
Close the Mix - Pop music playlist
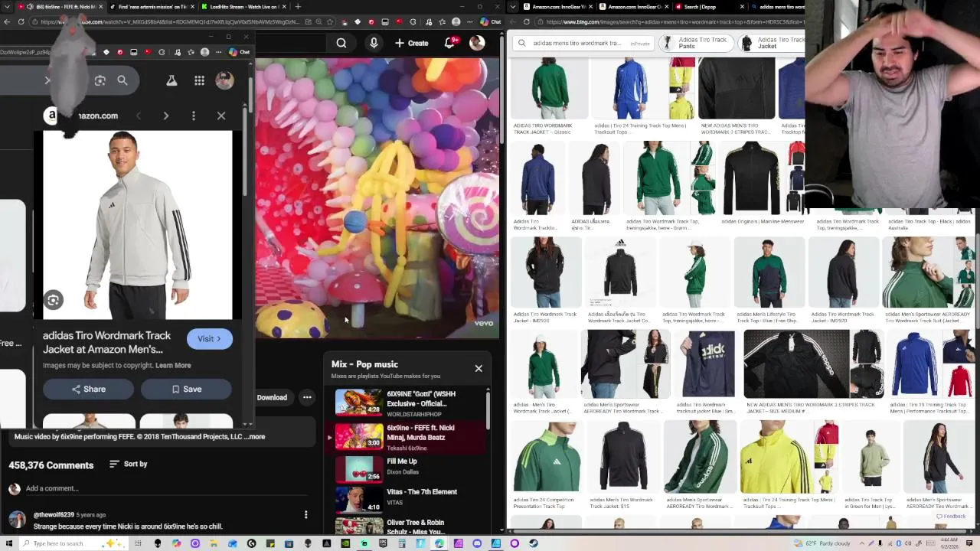[479, 368]
